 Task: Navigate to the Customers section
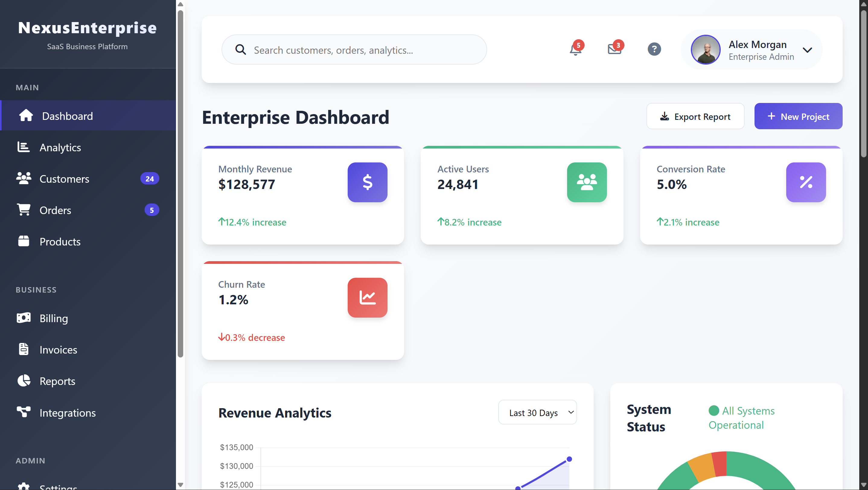click(x=64, y=179)
